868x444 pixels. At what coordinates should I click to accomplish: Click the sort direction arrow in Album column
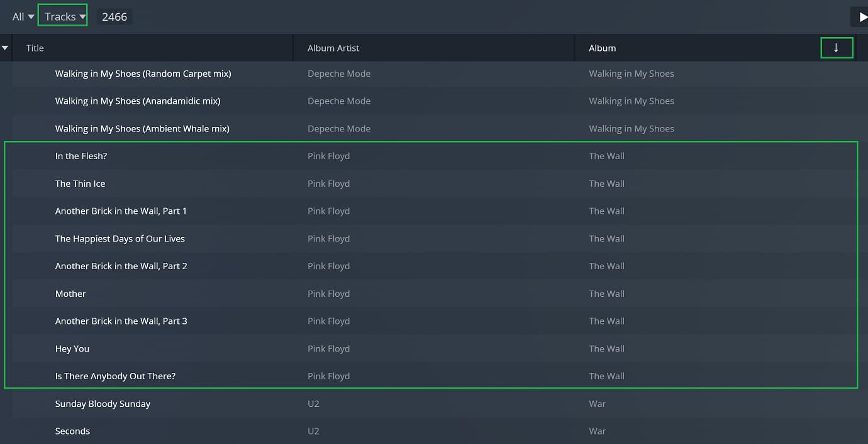(x=836, y=48)
